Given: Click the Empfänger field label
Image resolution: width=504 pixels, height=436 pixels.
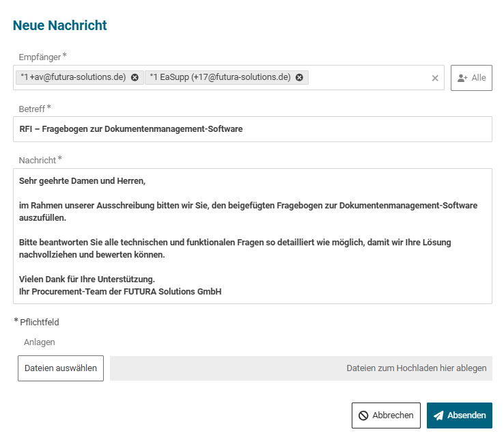Looking at the screenshot, I should pos(40,57).
